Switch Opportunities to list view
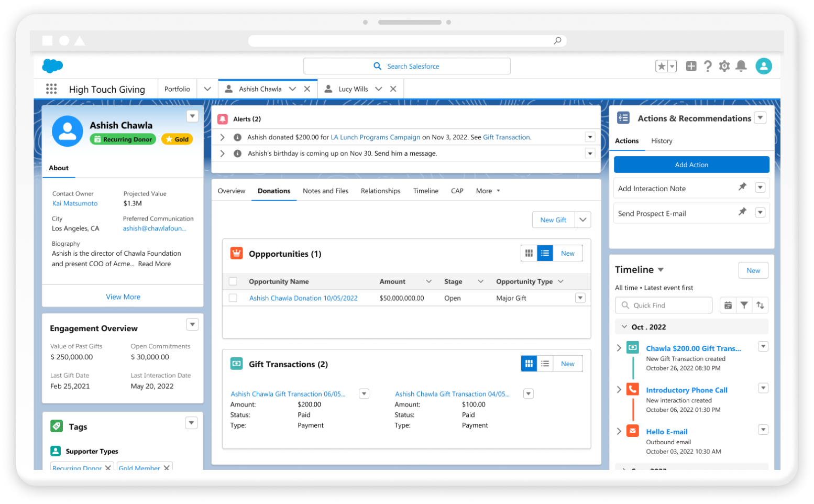This screenshot has height=504, width=814. tap(545, 254)
